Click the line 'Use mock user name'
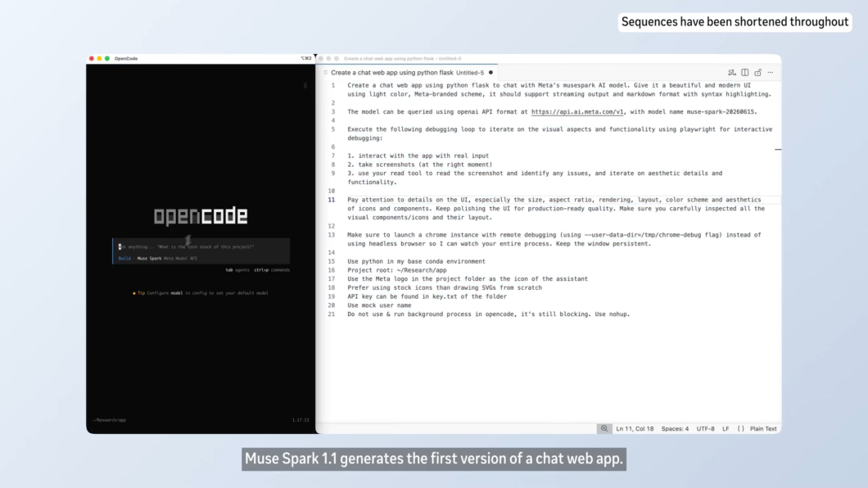The image size is (868, 488). tap(379, 305)
